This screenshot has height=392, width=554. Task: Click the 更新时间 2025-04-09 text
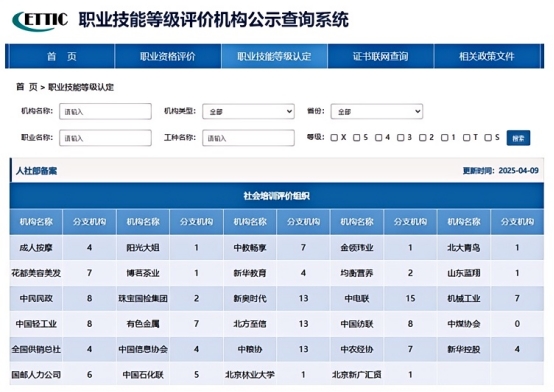point(501,171)
